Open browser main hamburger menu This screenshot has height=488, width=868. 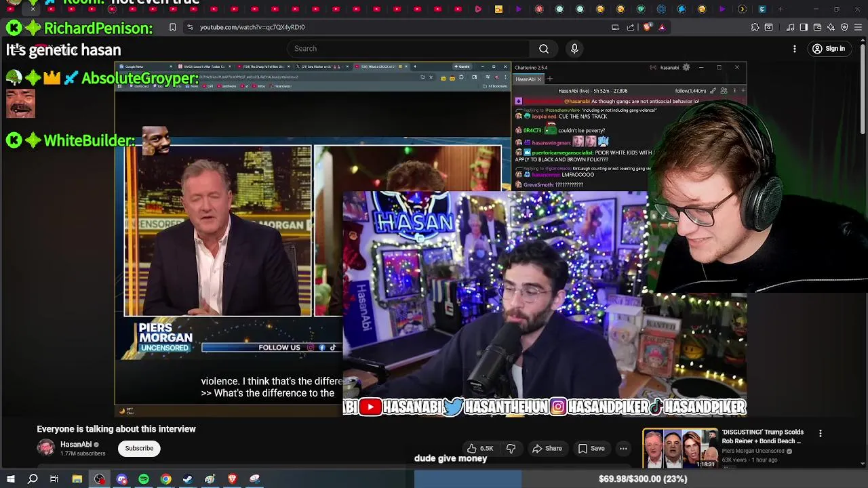click(858, 27)
